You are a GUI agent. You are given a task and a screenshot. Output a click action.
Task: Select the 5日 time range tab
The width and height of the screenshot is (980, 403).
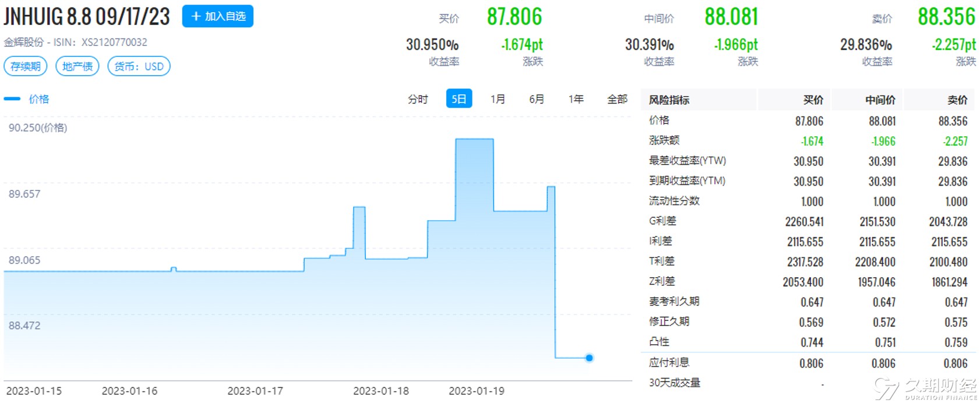(459, 99)
